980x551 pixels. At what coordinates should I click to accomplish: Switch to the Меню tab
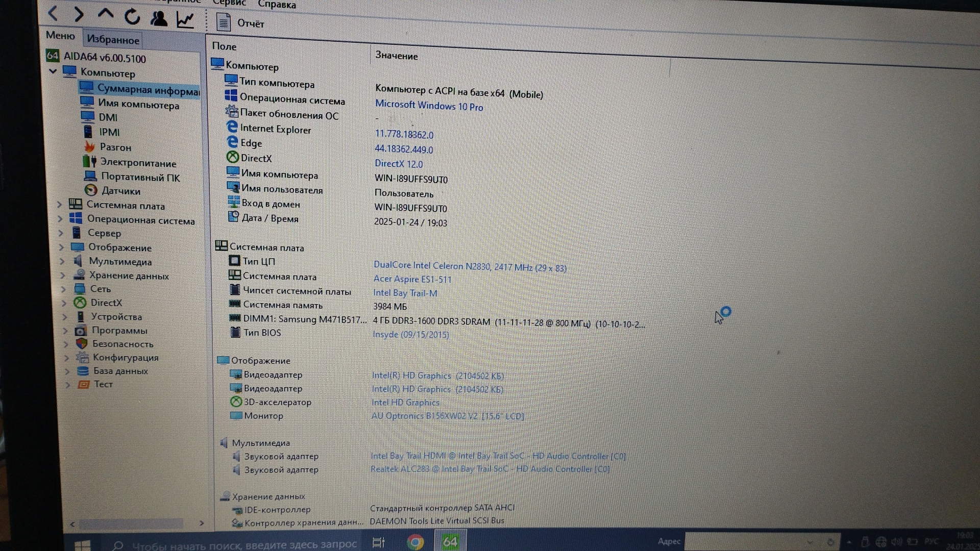[x=60, y=35]
